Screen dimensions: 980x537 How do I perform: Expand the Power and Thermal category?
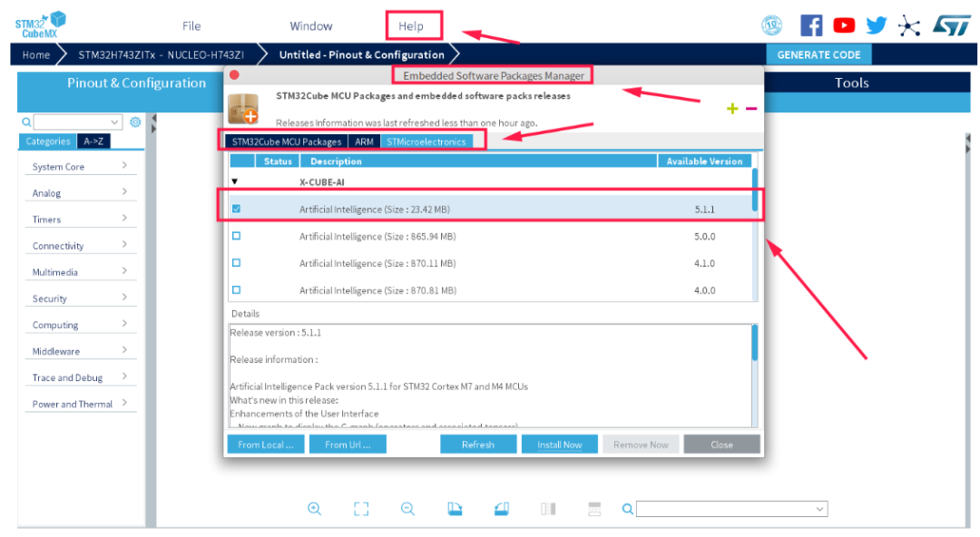(x=80, y=404)
